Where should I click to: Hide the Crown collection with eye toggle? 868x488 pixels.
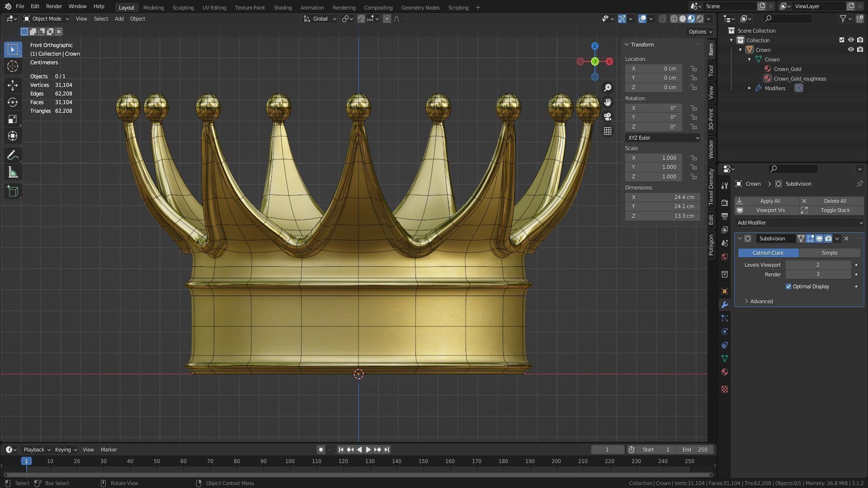851,50
